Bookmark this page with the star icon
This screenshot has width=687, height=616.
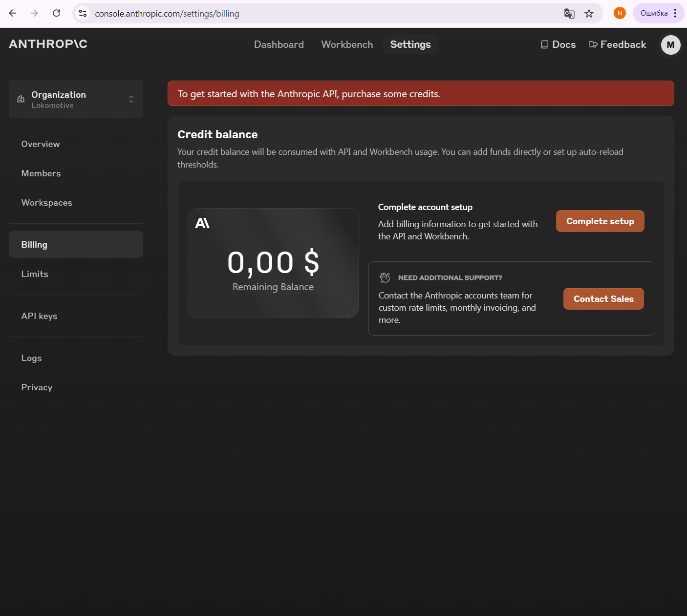[589, 13]
